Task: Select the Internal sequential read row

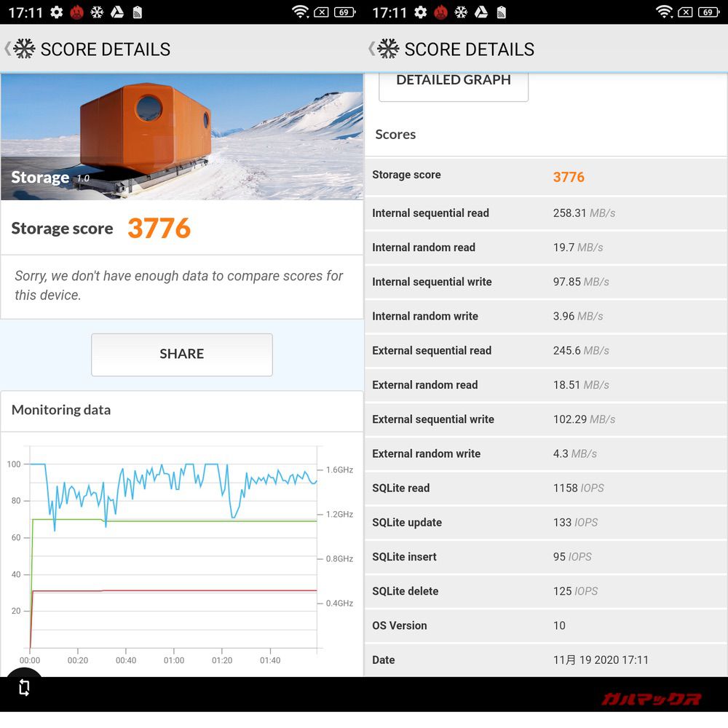Action: click(x=545, y=213)
